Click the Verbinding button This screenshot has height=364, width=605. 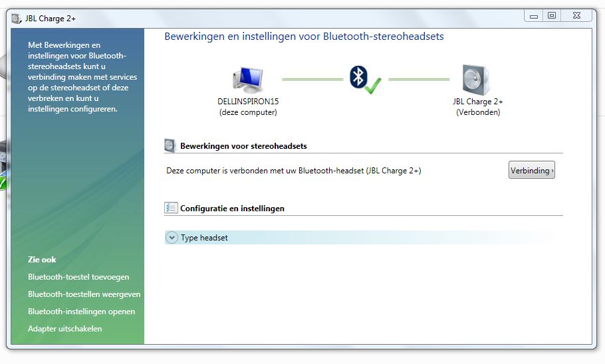[x=532, y=170]
